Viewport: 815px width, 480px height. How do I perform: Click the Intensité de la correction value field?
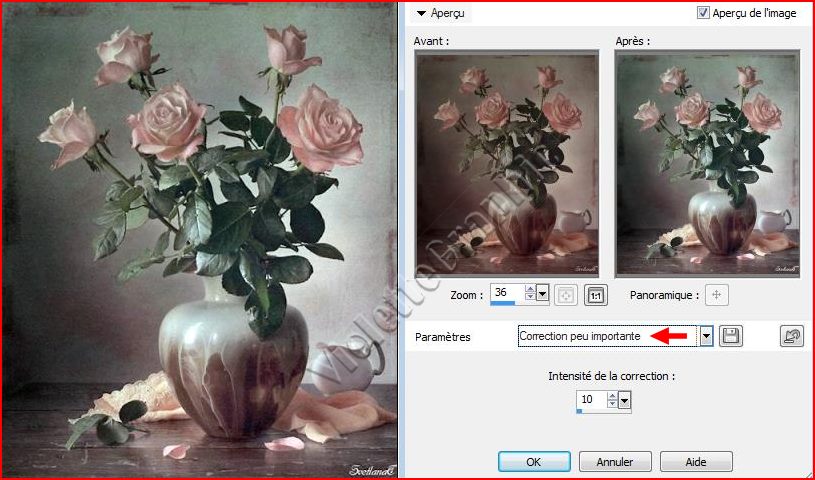[x=590, y=401]
